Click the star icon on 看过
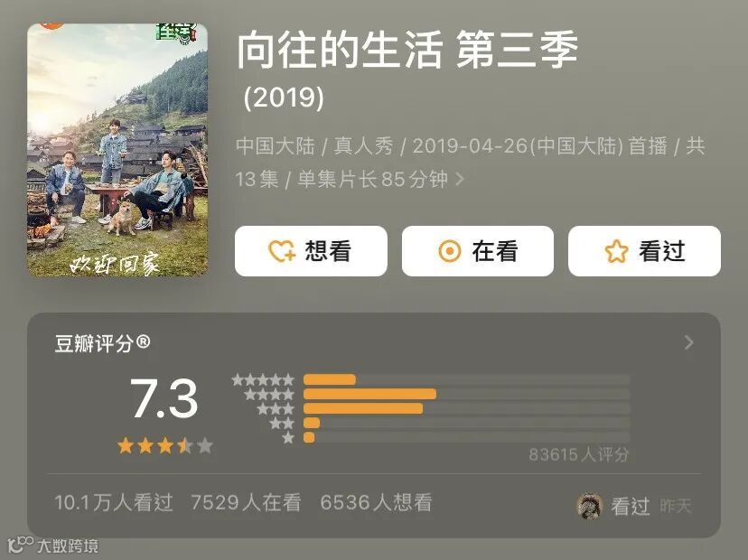The image size is (748, 560). 616,251
